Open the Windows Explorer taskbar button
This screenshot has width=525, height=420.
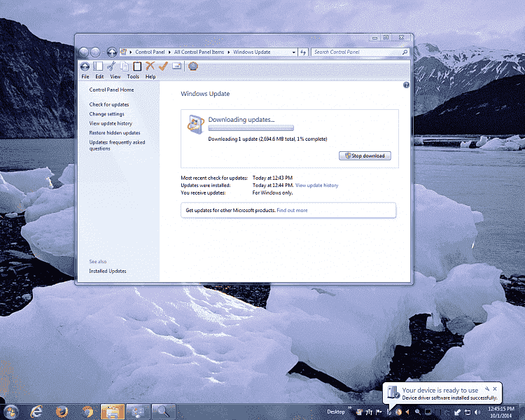113,412
